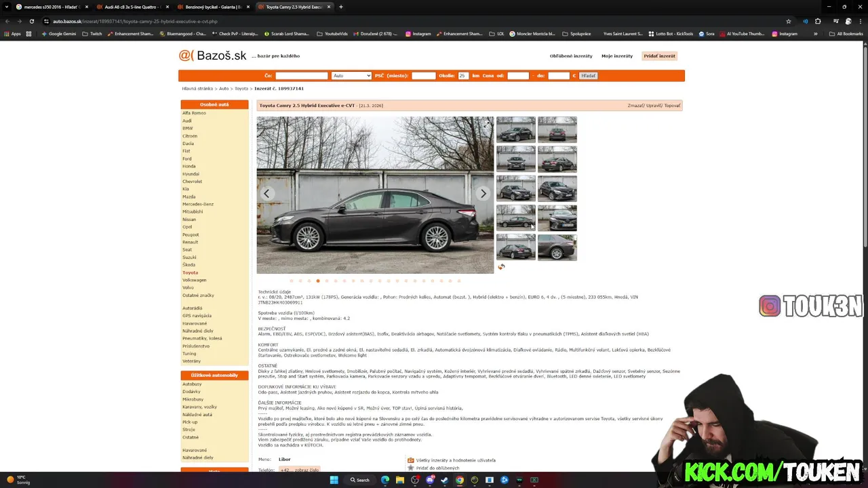The width and height of the screenshot is (868, 488).
Task: Click the main Toyota Camry photo
Action: click(x=375, y=195)
